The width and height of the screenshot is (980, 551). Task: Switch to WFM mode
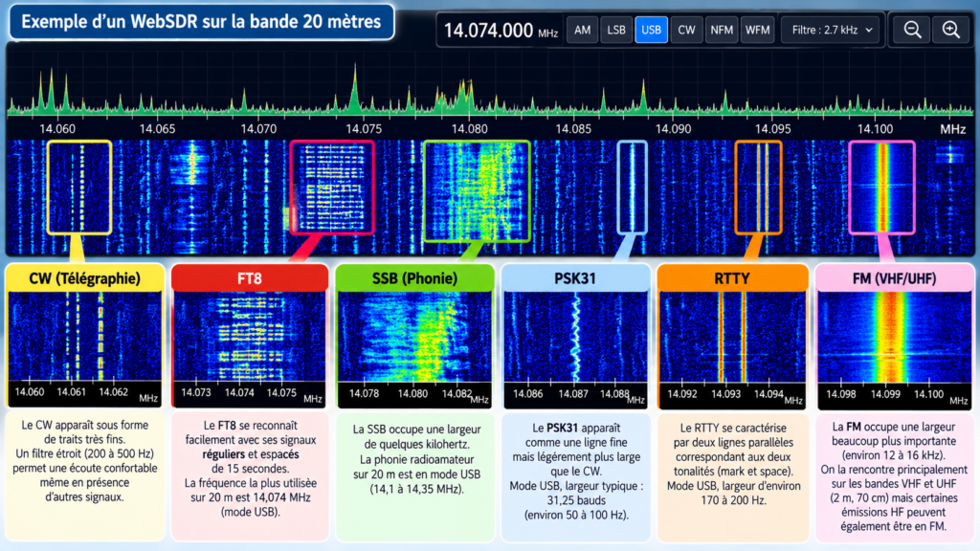758,30
